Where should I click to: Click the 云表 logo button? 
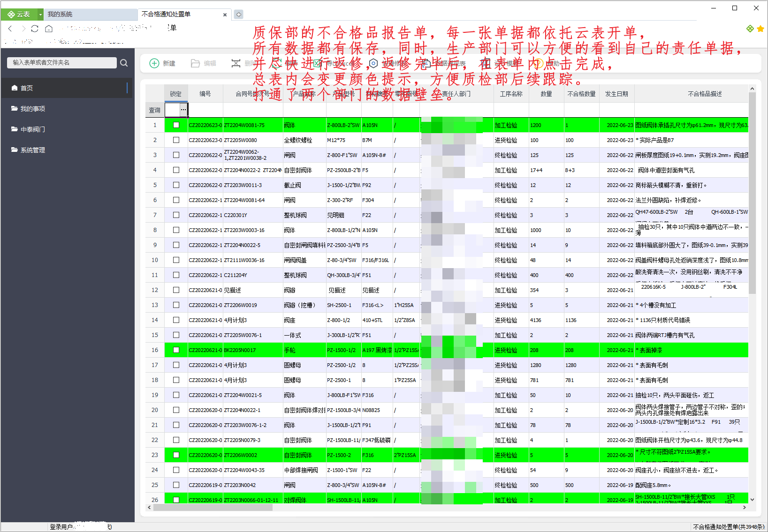coord(19,15)
